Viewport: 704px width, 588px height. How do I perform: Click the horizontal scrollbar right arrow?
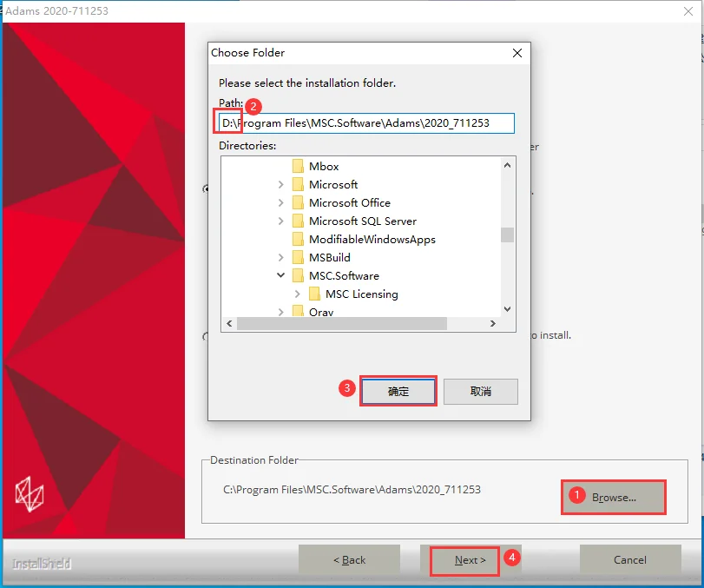pyautogui.click(x=493, y=323)
